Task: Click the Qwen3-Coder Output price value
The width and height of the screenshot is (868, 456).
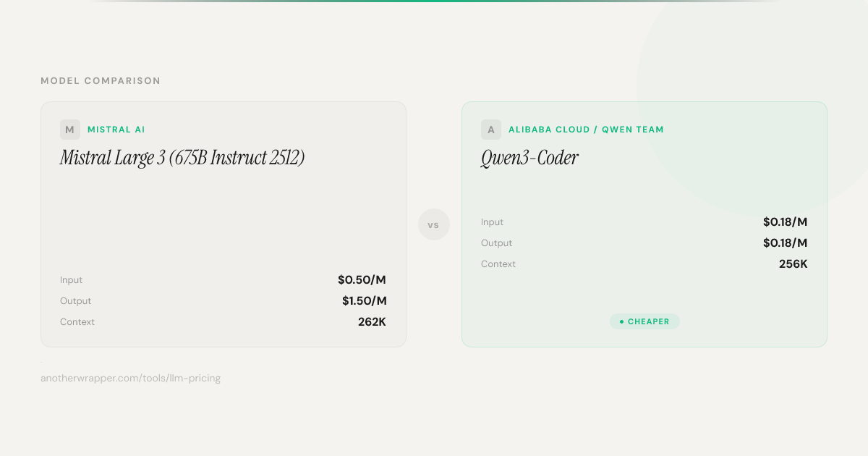Action: pos(785,243)
